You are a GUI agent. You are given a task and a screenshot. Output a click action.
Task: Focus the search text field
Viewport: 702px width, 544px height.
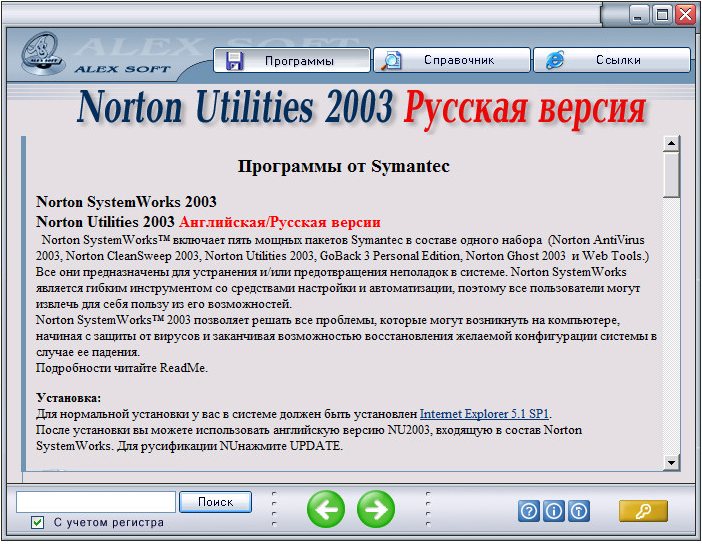[96, 502]
